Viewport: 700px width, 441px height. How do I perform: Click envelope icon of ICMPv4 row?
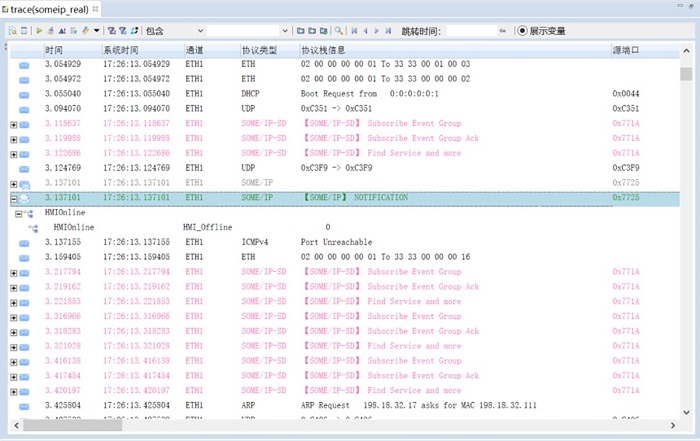coord(24,243)
